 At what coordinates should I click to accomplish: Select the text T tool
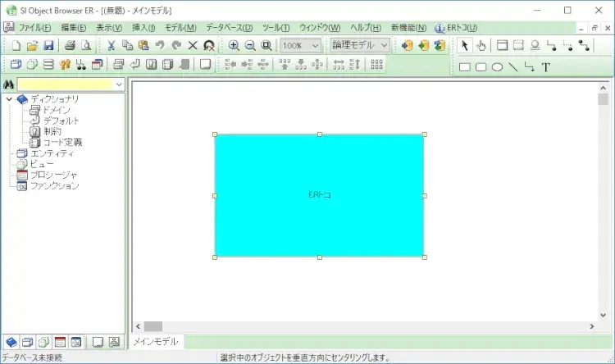tap(546, 67)
